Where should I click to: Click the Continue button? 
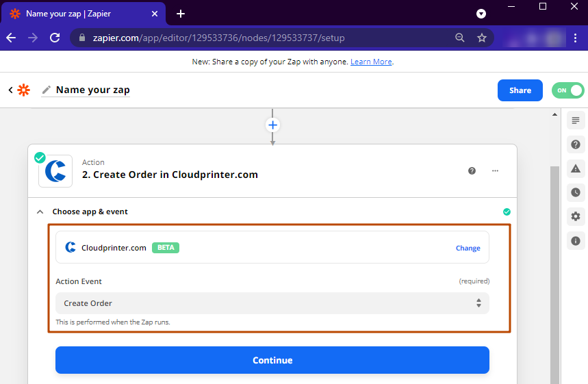coord(272,360)
